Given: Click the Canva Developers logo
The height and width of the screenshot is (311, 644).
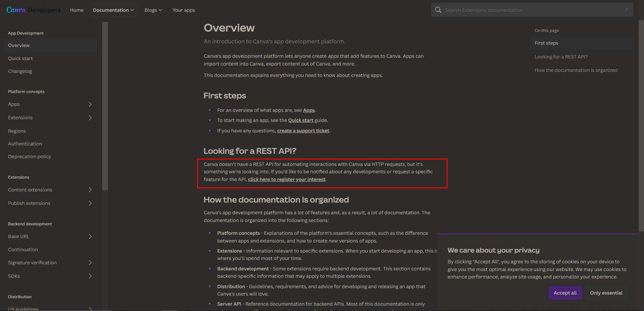Looking at the screenshot, I should pyautogui.click(x=34, y=10).
